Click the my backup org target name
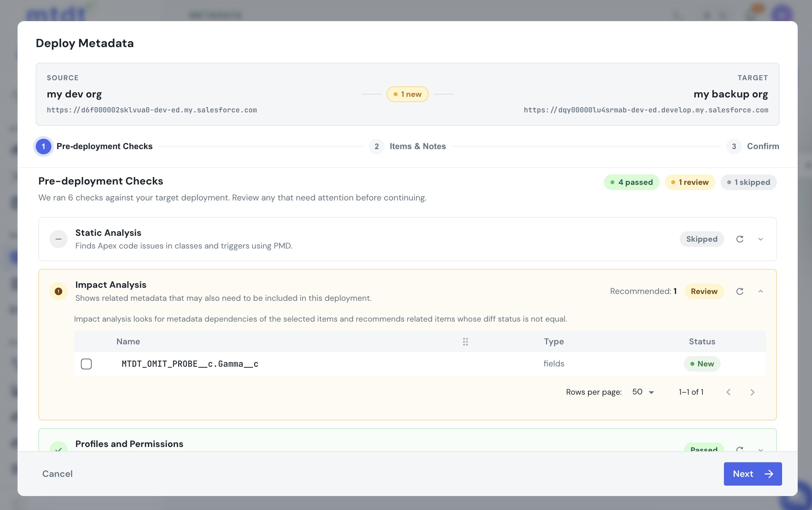Screen dimensions: 812x510 point(731,94)
